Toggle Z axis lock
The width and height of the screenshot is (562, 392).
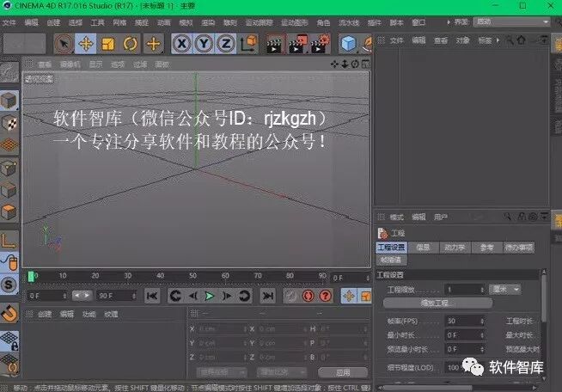pyautogui.click(x=226, y=44)
